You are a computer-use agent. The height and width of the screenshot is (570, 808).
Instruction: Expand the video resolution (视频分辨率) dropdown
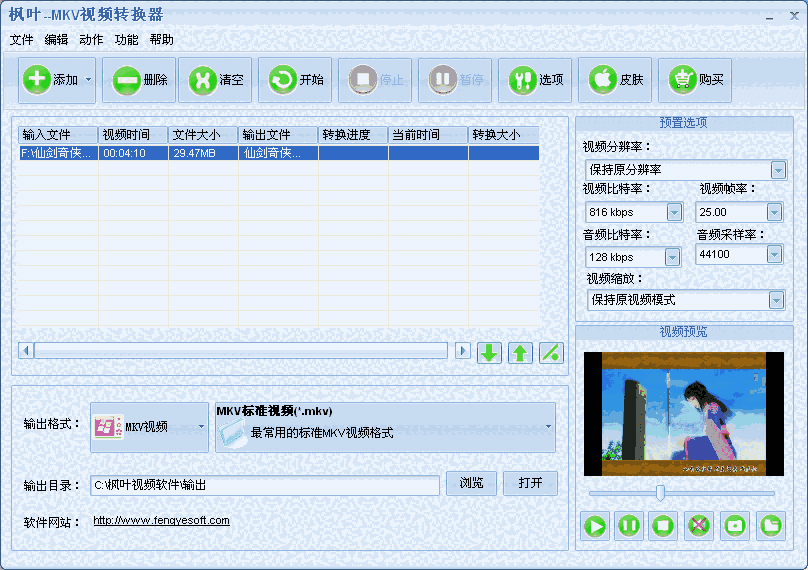coord(778,170)
